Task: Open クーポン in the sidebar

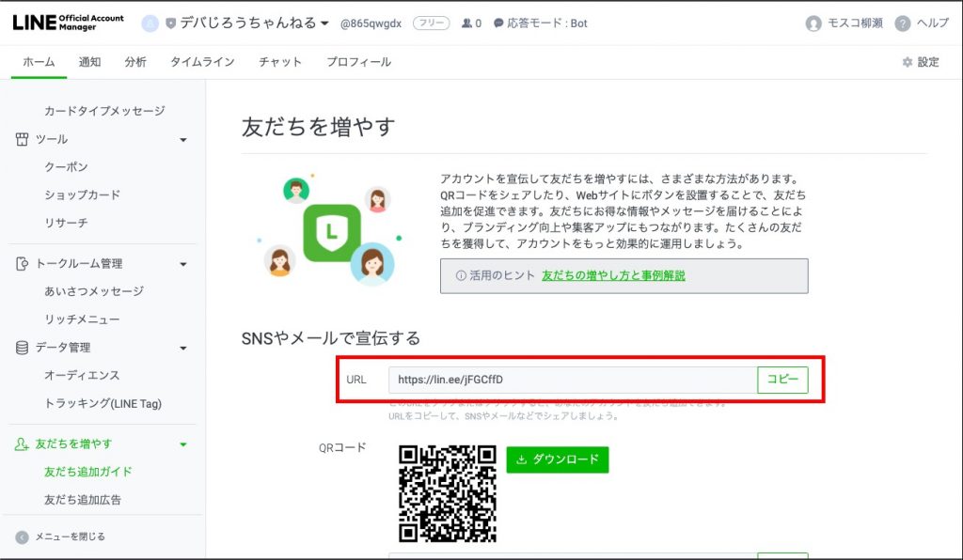Action: pos(67,167)
